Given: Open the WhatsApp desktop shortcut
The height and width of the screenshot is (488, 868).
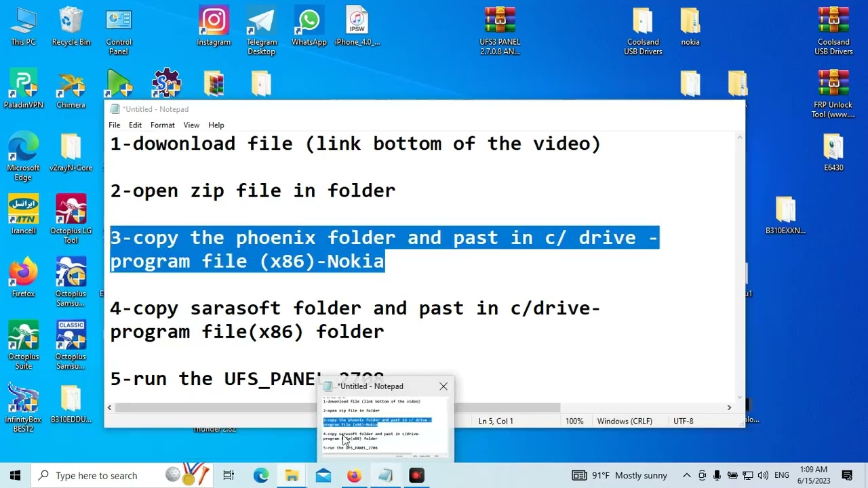Looking at the screenshot, I should pyautogui.click(x=309, y=27).
